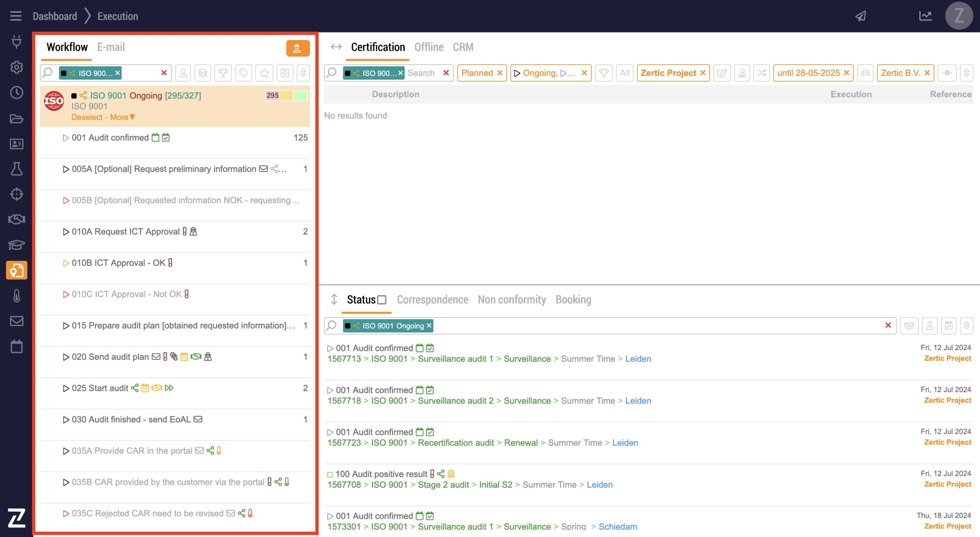Viewport: 980px width, 537px height.
Task: Toggle the Status checkbox
Action: (x=382, y=300)
